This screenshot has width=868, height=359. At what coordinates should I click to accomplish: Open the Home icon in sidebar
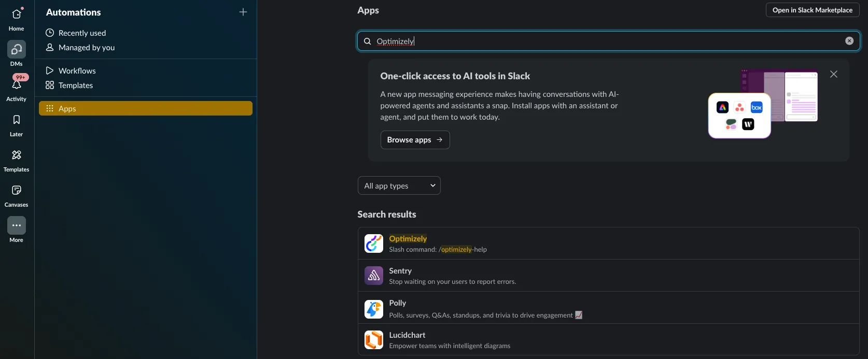[17, 15]
